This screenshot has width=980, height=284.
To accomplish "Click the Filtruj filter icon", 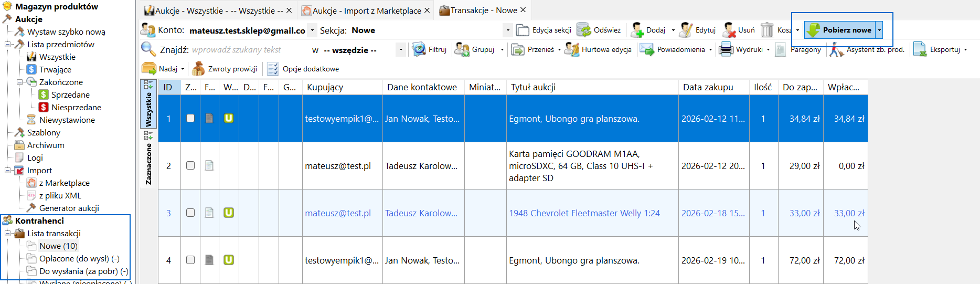I will 419,49.
